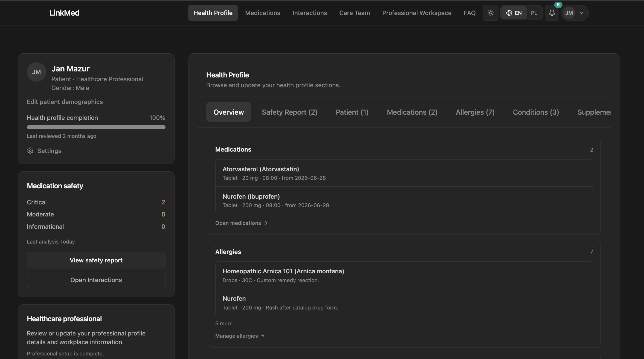Switch to Patient (1) tab

[352, 112]
